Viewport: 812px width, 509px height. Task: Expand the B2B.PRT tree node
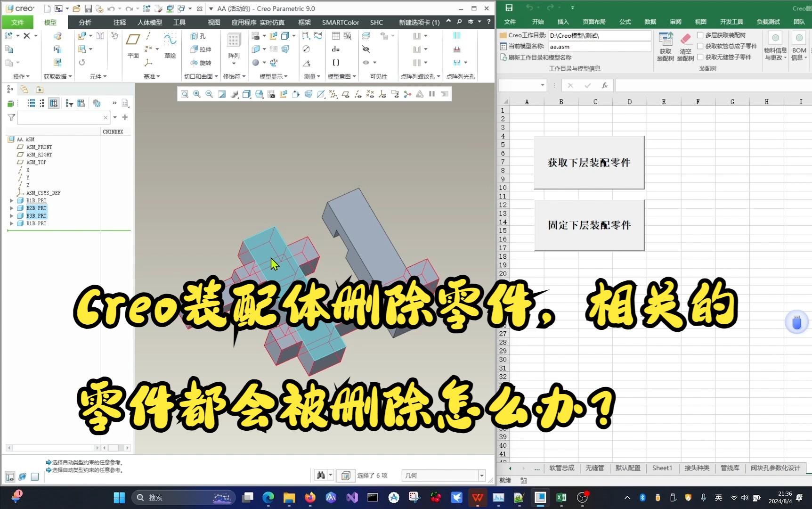tap(12, 208)
